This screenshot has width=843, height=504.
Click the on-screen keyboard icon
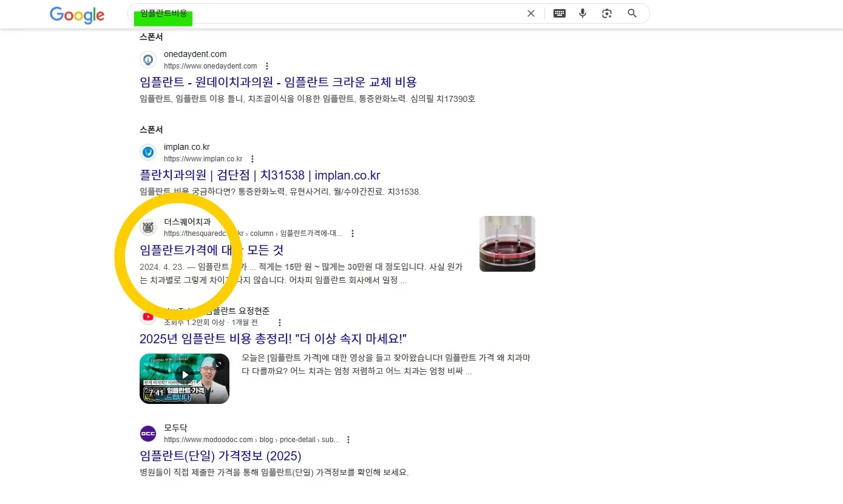pos(559,13)
